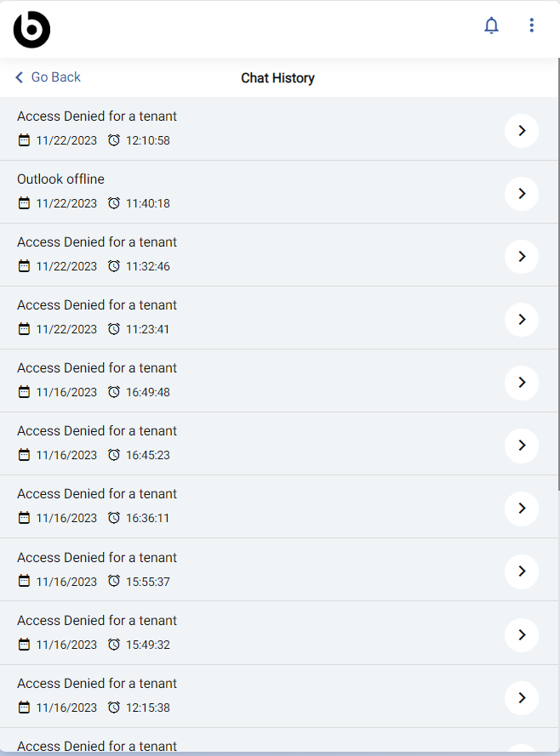The height and width of the screenshot is (756, 560).
Task: Click the Chat History page title
Action: (x=277, y=78)
